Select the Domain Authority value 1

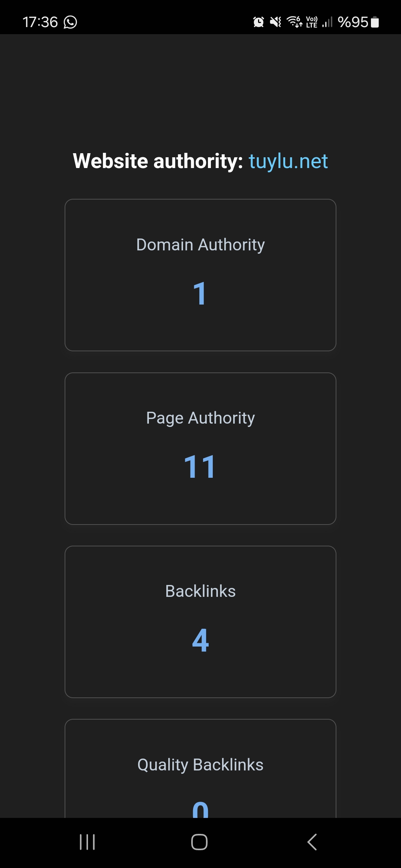click(x=200, y=293)
